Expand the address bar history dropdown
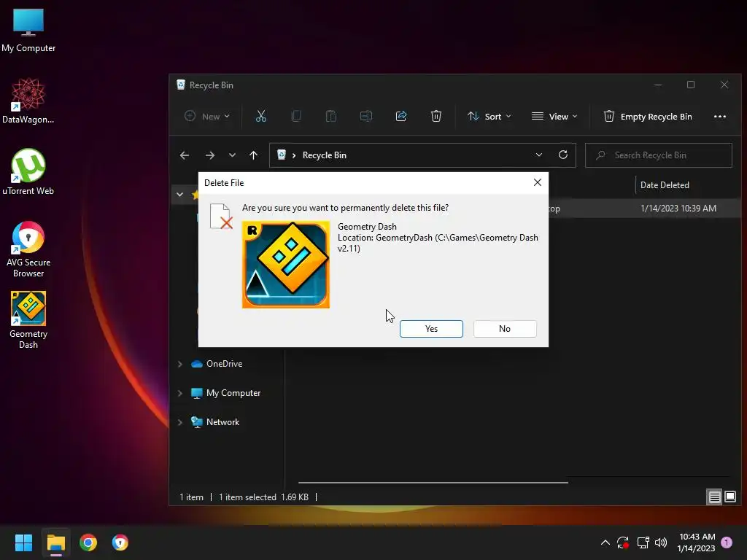Viewport: 747px width, 560px height. pos(539,155)
